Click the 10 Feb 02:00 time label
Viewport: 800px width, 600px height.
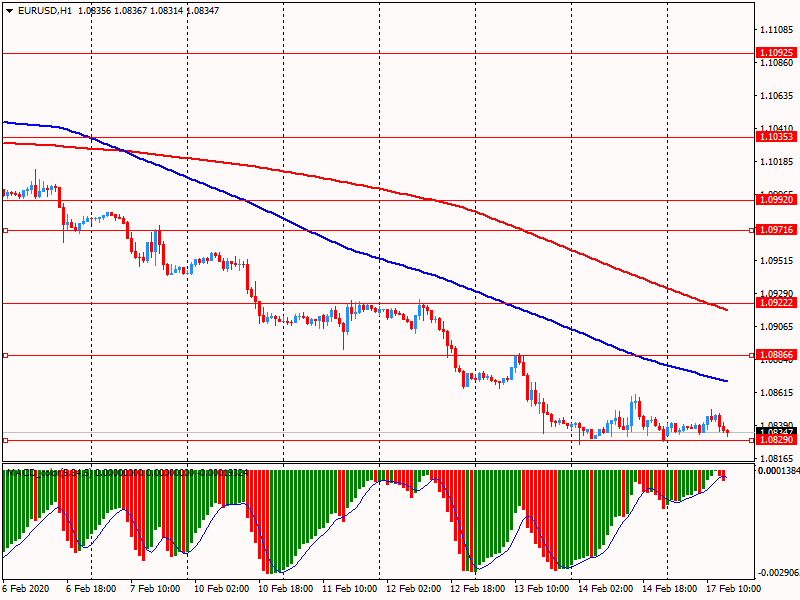click(x=221, y=588)
